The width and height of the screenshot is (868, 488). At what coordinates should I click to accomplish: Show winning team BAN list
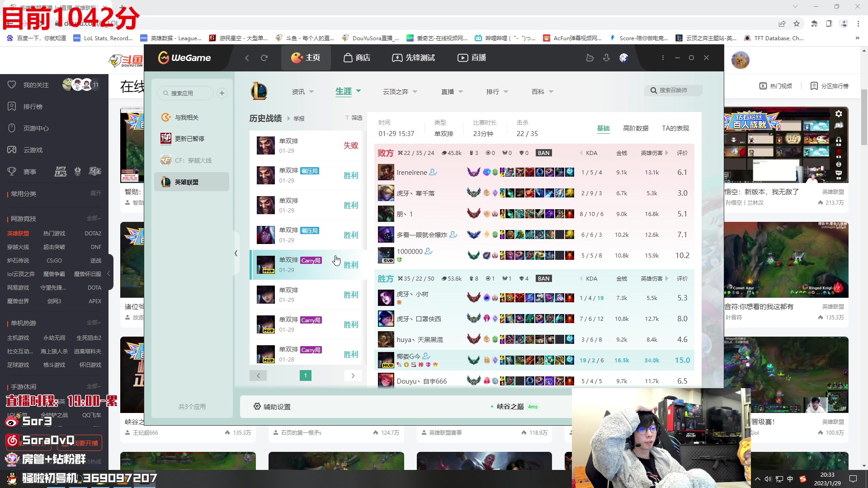pos(544,279)
